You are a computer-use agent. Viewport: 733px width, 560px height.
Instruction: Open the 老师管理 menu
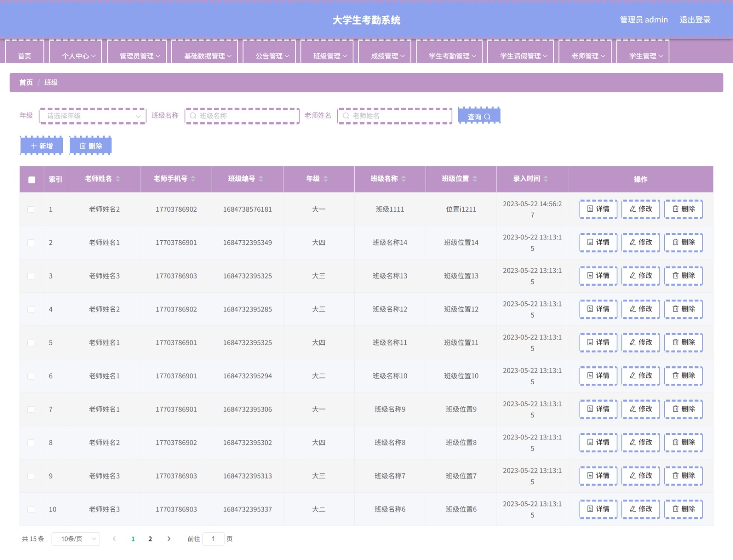[x=585, y=52]
